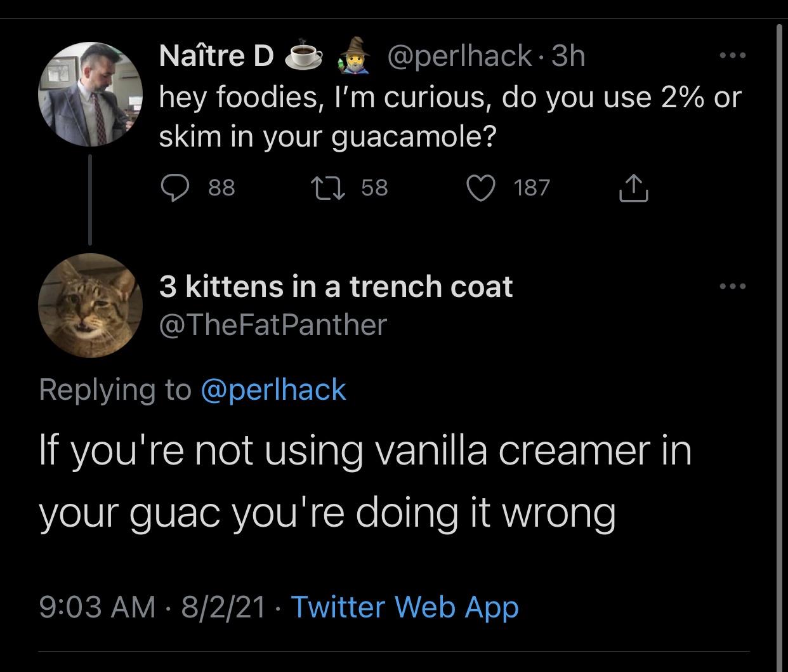Open the Twitter Web App source link
Viewport: 788px width, 672px height.
(405, 607)
